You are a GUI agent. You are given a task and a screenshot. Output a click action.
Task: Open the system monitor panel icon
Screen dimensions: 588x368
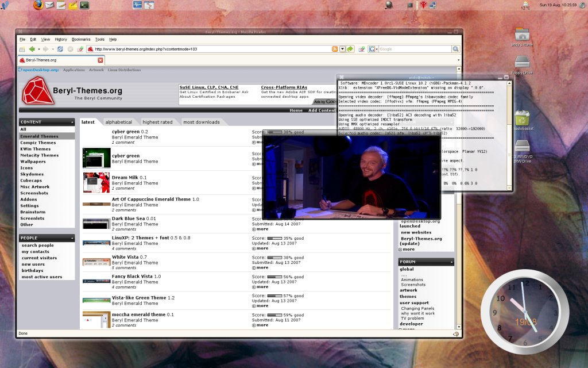coord(137,5)
